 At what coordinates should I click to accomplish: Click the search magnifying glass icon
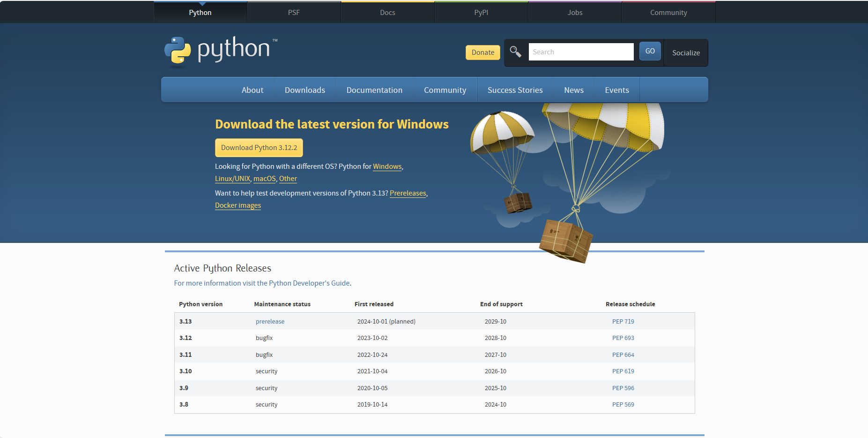(516, 52)
